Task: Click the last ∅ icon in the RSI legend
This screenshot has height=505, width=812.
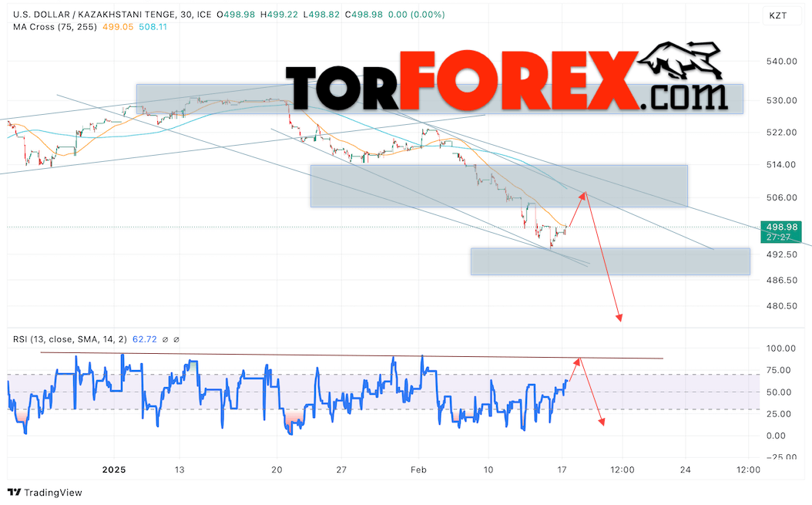Action: 176,339
